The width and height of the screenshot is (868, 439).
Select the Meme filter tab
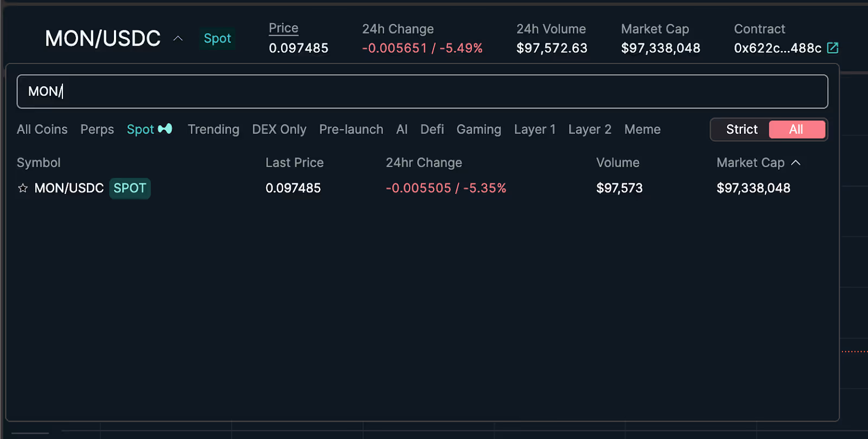[642, 130]
